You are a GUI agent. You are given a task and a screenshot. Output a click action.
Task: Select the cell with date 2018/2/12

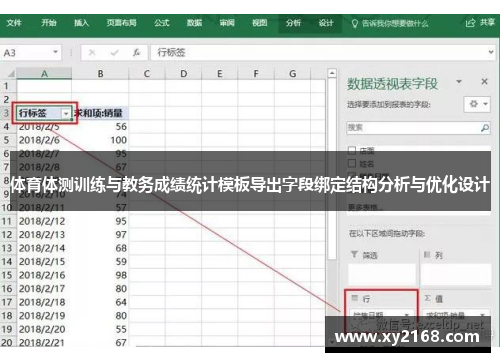[44, 221]
